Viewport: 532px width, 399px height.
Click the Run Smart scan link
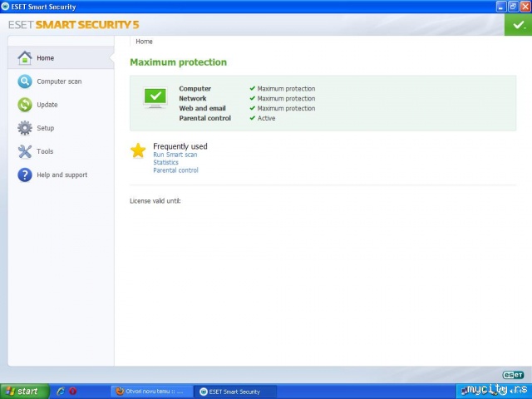coord(175,155)
